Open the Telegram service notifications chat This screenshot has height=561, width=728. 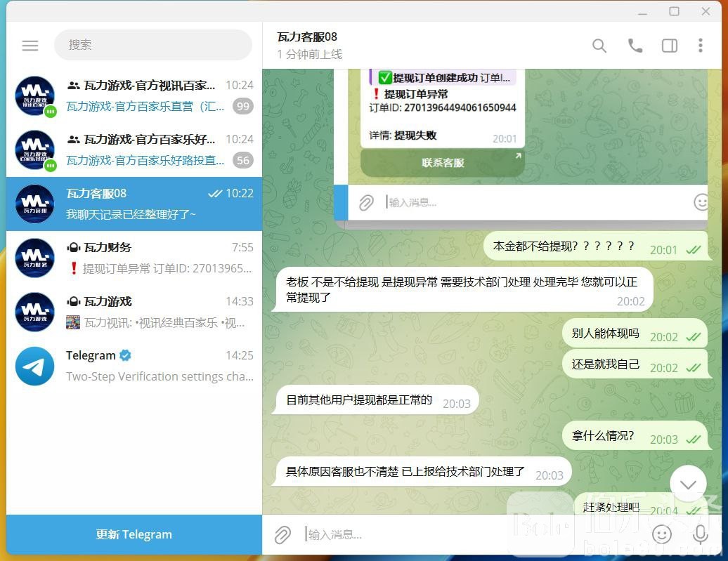[134, 366]
